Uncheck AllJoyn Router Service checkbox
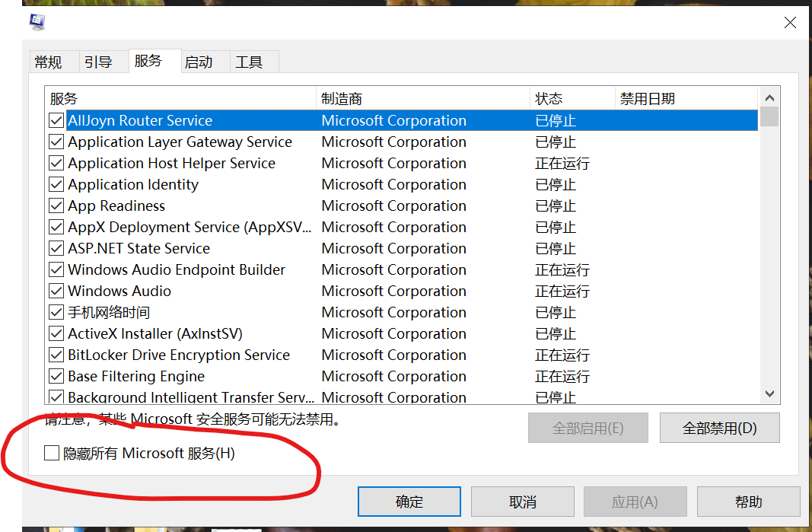 tap(56, 121)
